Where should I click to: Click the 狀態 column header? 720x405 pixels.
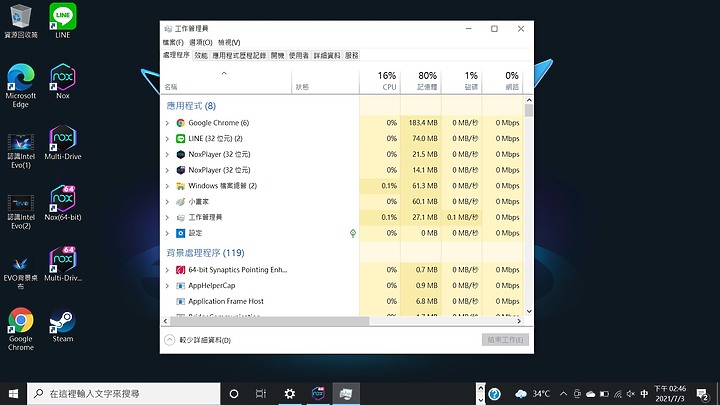click(325, 81)
